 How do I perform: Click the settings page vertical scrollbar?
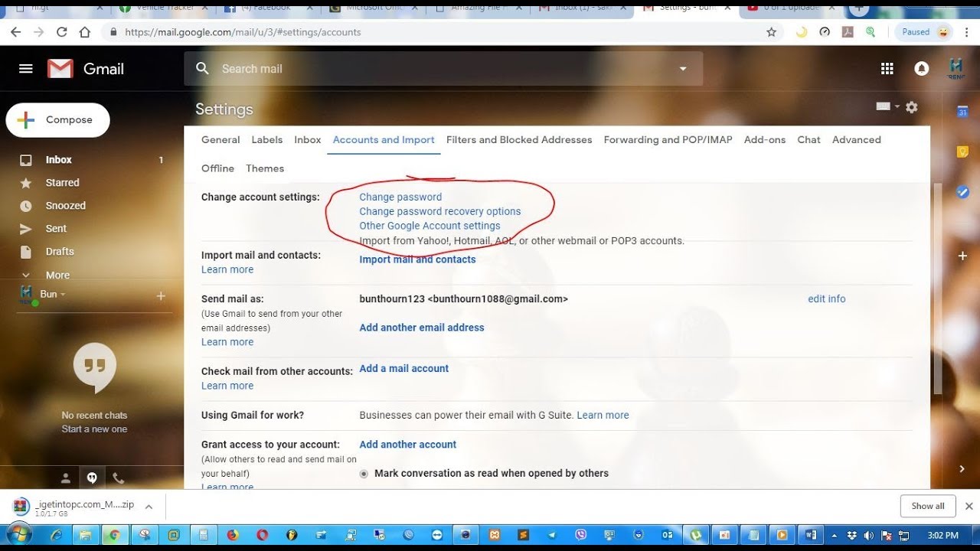[x=936, y=287]
